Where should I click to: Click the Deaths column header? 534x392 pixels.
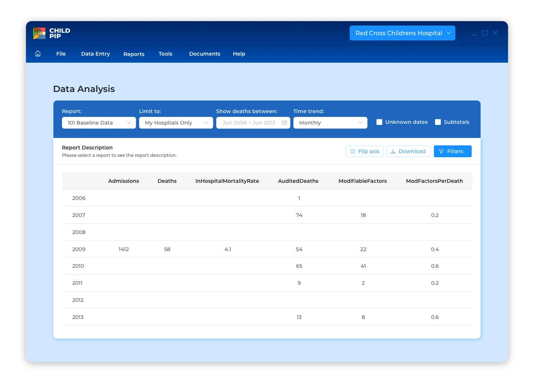tap(167, 181)
